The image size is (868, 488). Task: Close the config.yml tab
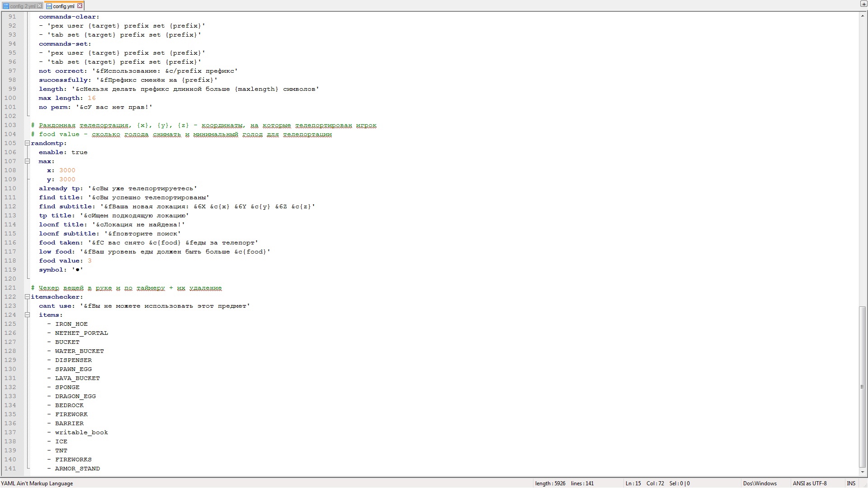pyautogui.click(x=80, y=6)
